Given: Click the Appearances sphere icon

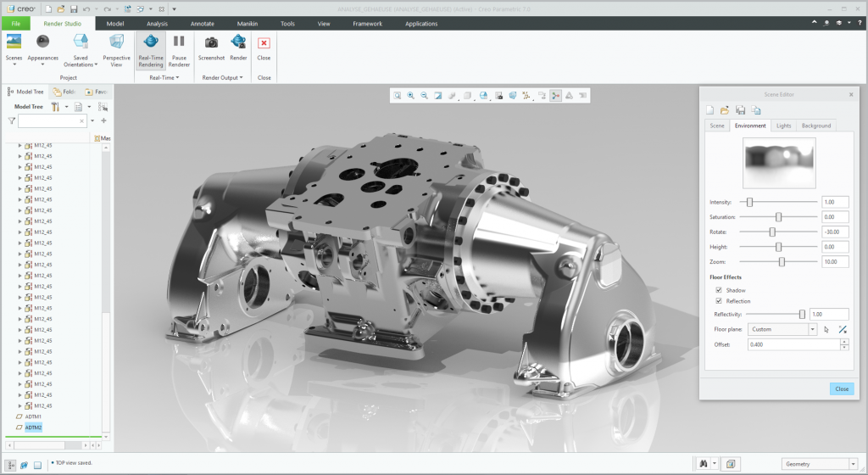Looking at the screenshot, I should point(42,42).
